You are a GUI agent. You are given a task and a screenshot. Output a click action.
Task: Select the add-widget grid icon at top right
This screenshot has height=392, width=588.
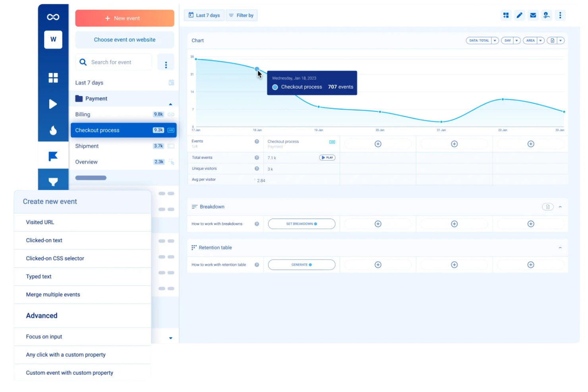(x=506, y=15)
